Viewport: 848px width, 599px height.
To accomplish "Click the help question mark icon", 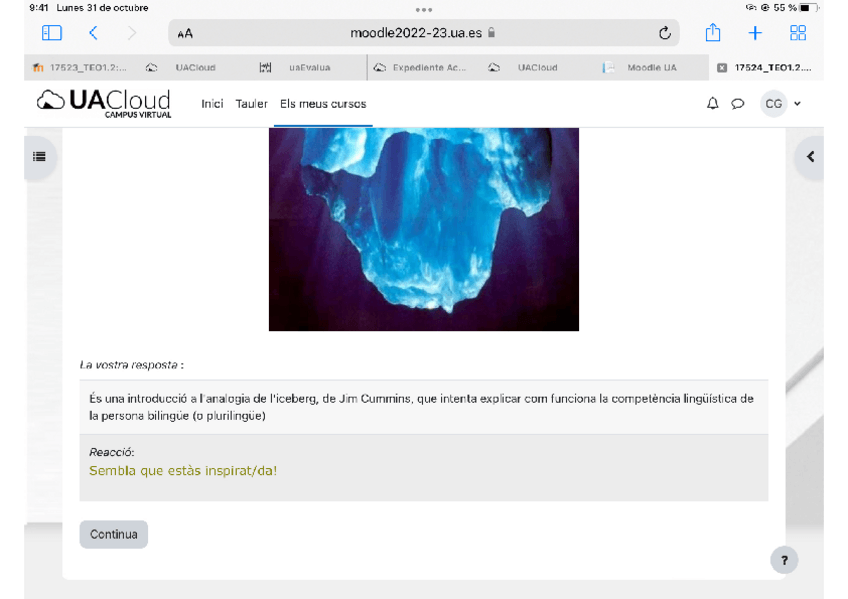I will pos(784,560).
